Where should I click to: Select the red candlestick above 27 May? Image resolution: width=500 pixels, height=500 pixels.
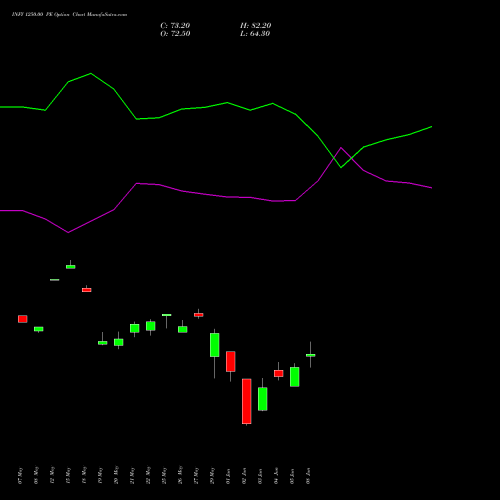point(199,315)
